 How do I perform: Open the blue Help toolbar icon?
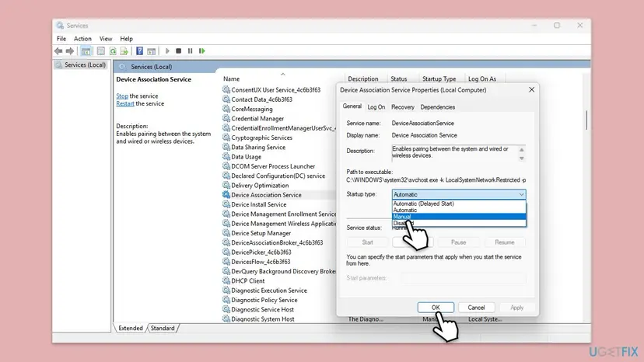140,51
